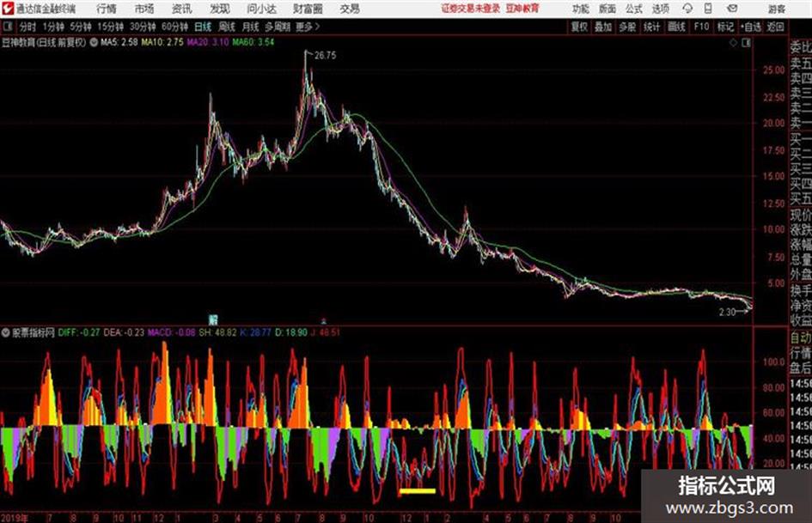Switch to the 30分钟 period tab
812x523 pixels.
click(x=143, y=27)
